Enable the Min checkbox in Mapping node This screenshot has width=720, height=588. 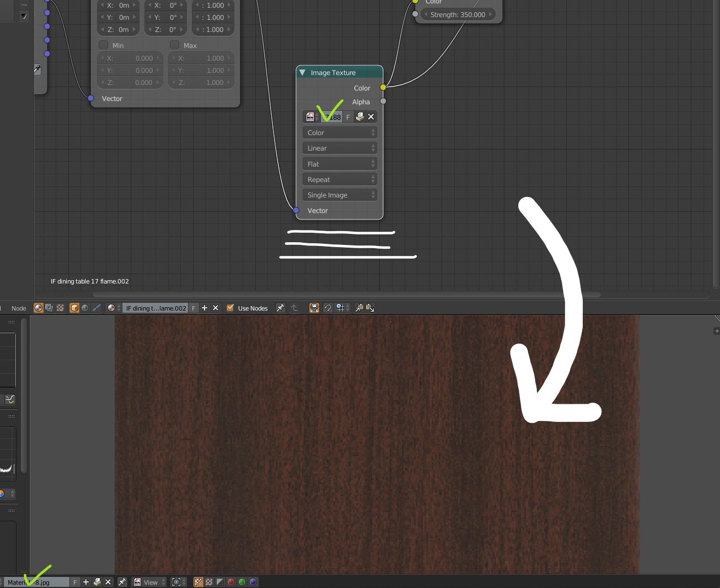(104, 45)
